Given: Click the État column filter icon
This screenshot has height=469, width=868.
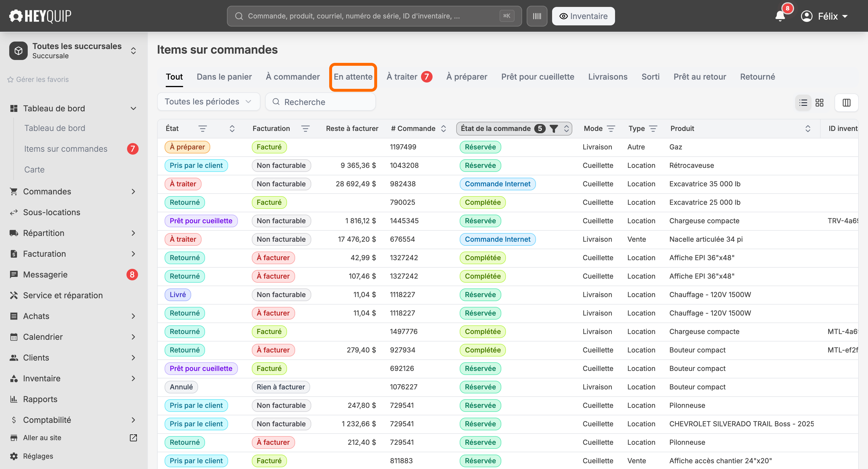Looking at the screenshot, I should 202,129.
